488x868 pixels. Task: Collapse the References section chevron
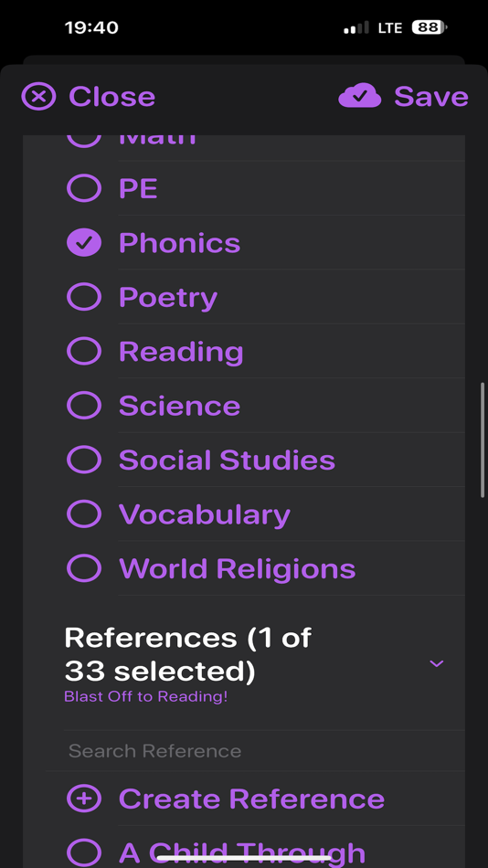tap(437, 663)
